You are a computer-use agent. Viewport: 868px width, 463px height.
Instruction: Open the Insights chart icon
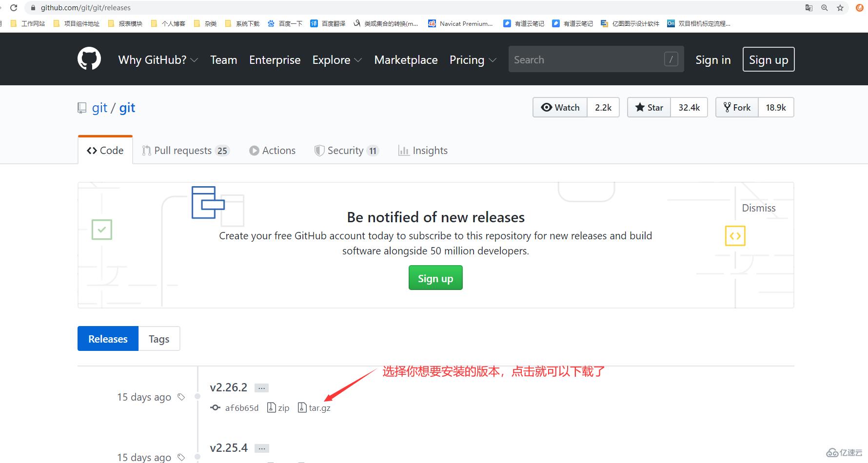pyautogui.click(x=403, y=150)
